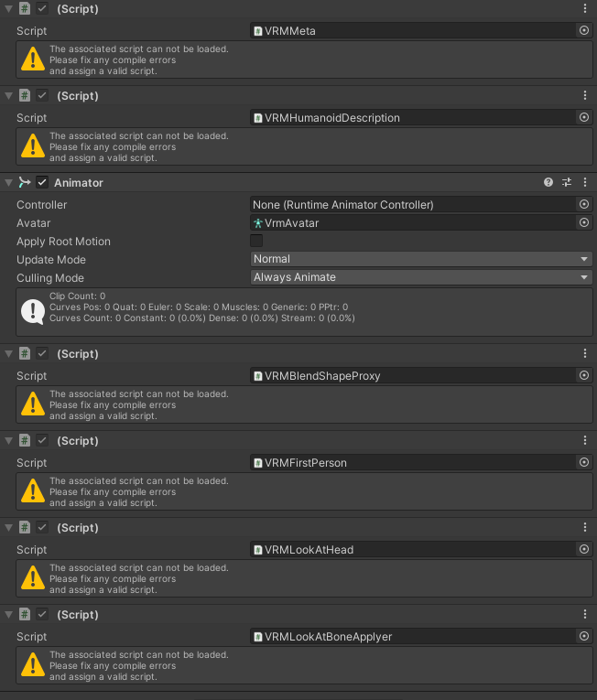The image size is (597, 700).
Task: Disable the VRMBlendShapeProxy script component checkbox
Action: tap(42, 354)
